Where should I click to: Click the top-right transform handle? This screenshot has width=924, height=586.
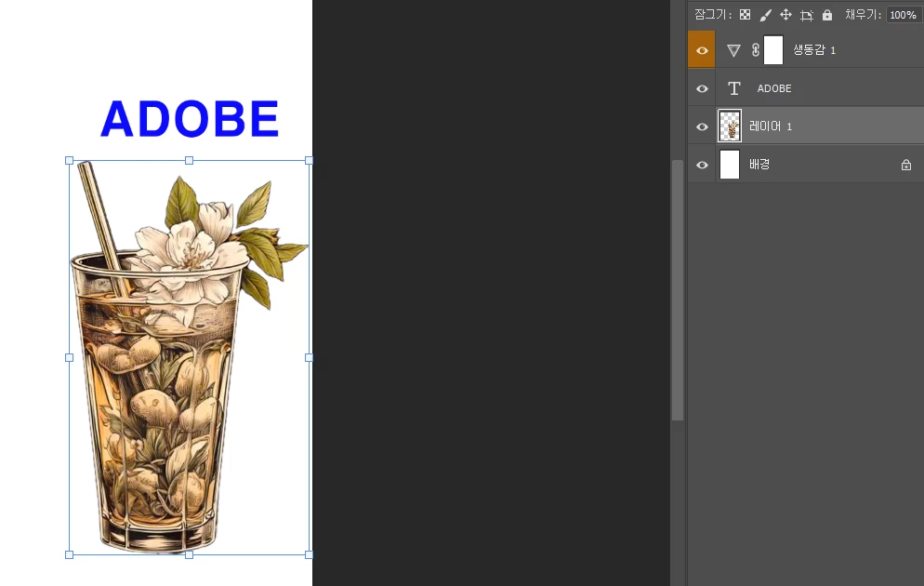[309, 160]
